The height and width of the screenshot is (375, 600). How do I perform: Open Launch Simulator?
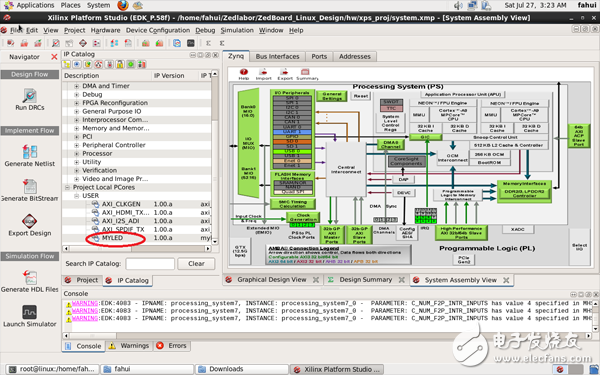pos(29,312)
